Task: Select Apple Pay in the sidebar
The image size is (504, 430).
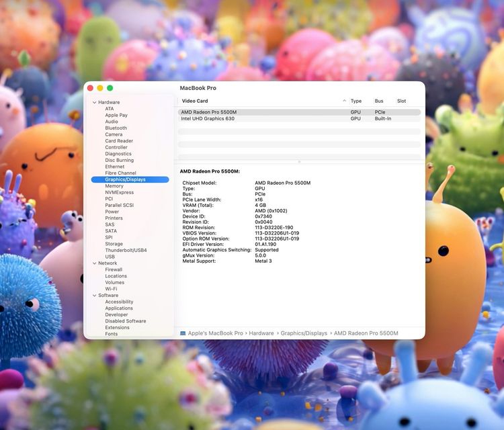Action: [x=116, y=115]
